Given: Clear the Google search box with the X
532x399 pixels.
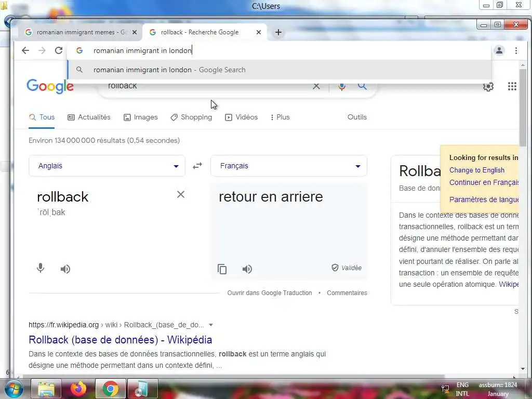Looking at the screenshot, I should point(316,86).
